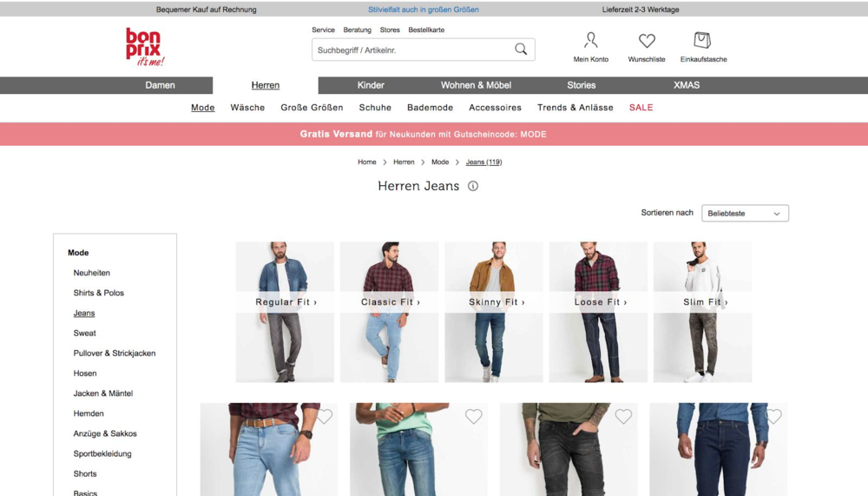The height and width of the screenshot is (496, 868).
Task: Select Sweat in the sidebar
Action: point(84,333)
